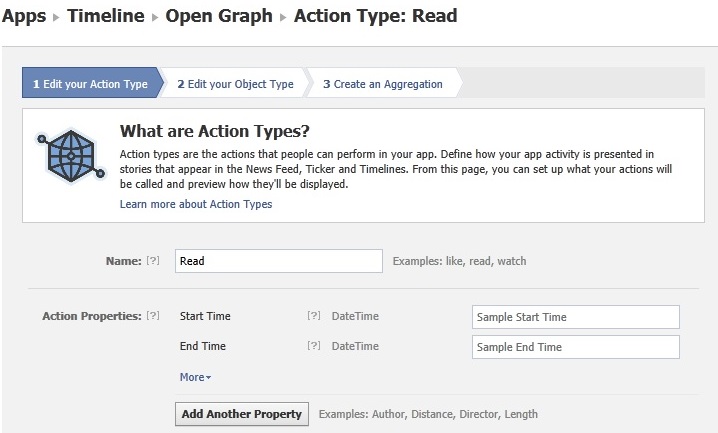Click the help icon for End Time
This screenshot has height=433, width=718.
coord(314,346)
